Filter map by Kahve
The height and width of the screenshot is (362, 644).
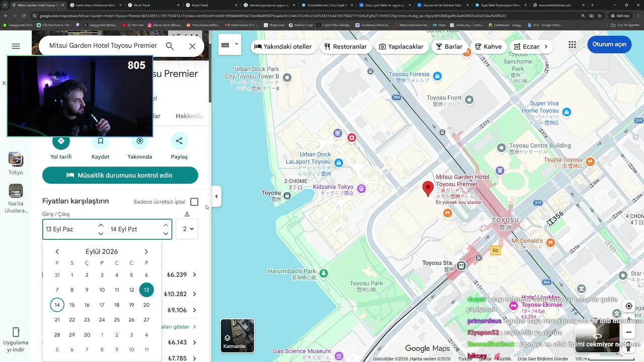coord(488,47)
